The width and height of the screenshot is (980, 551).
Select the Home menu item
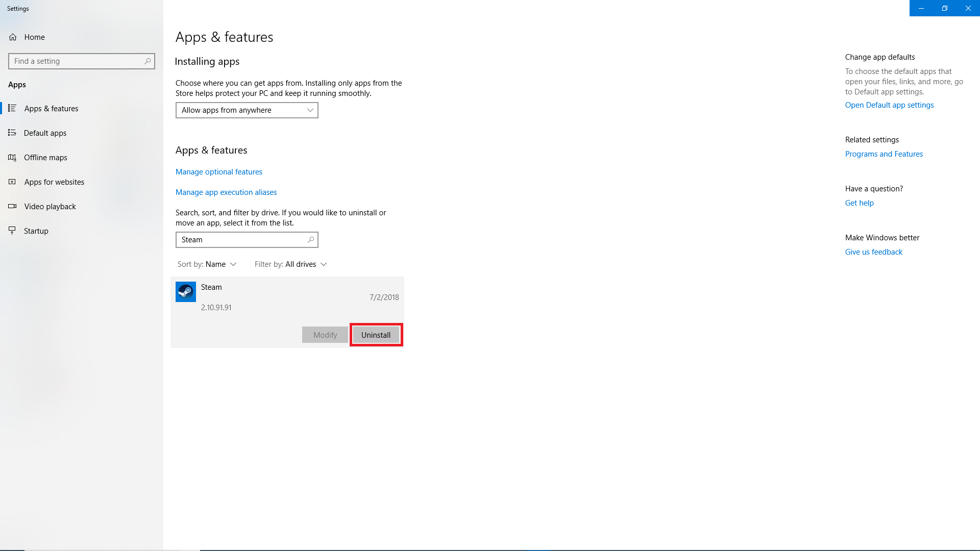34,36
